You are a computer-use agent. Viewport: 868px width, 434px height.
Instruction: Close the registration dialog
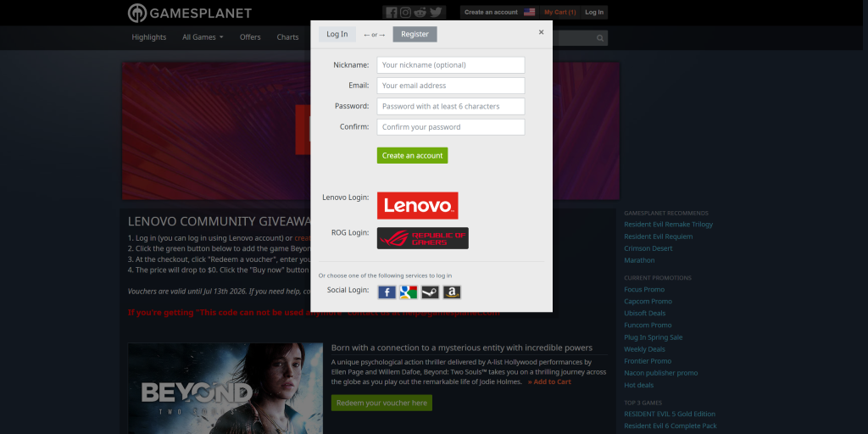pyautogui.click(x=541, y=32)
